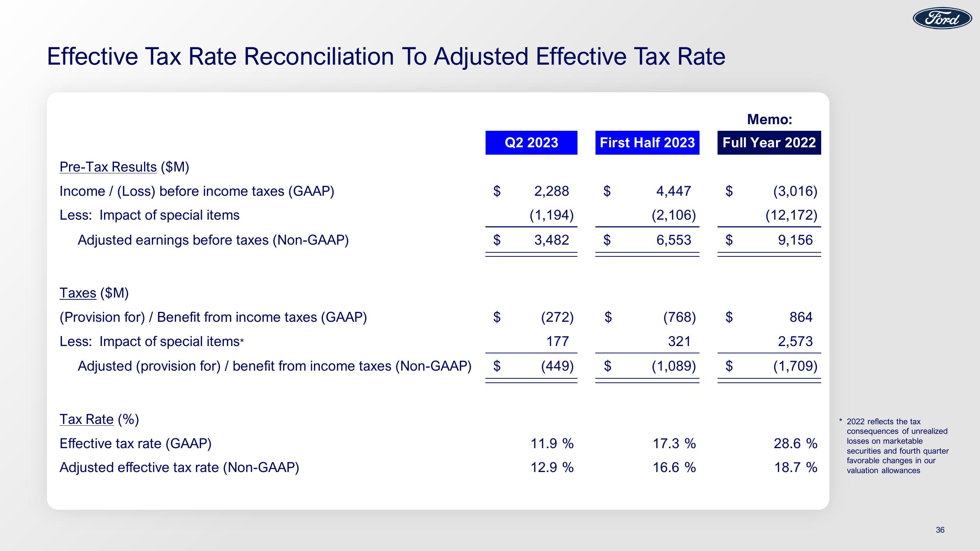Select the Full Year 2022 column header
The image size is (980, 551).
pos(769,143)
